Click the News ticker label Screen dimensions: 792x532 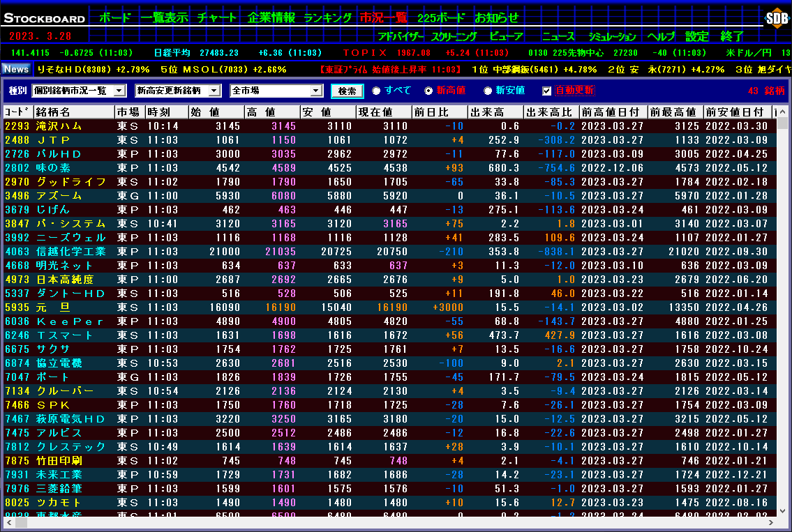coord(16,69)
